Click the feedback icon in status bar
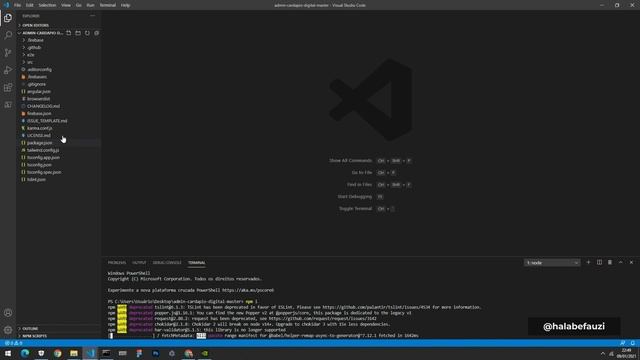The height and width of the screenshot is (360, 640). coord(622,343)
